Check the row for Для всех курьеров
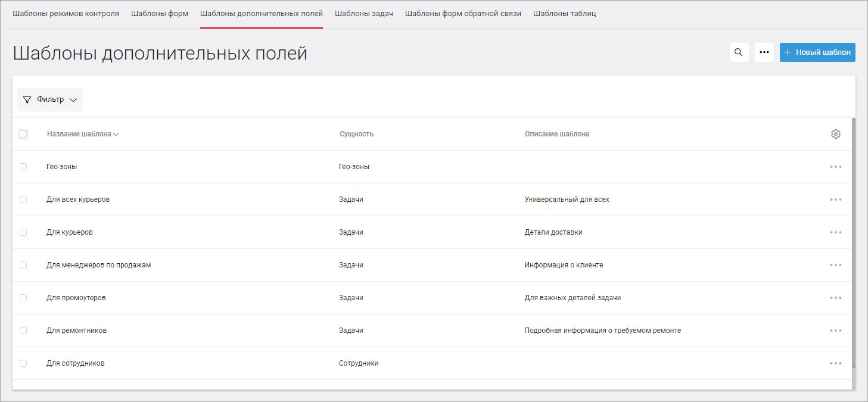 click(23, 199)
